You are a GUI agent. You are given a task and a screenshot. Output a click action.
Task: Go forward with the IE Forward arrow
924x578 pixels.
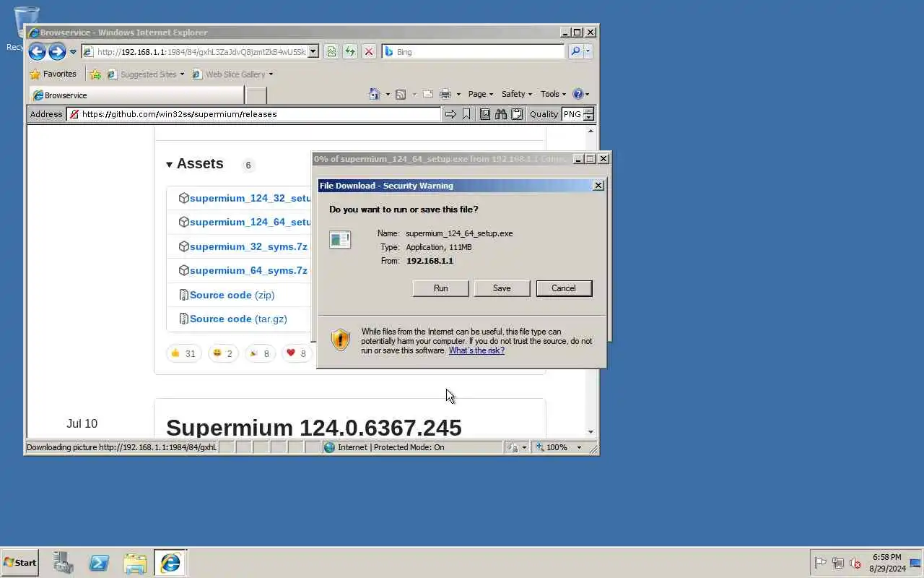pyautogui.click(x=57, y=51)
